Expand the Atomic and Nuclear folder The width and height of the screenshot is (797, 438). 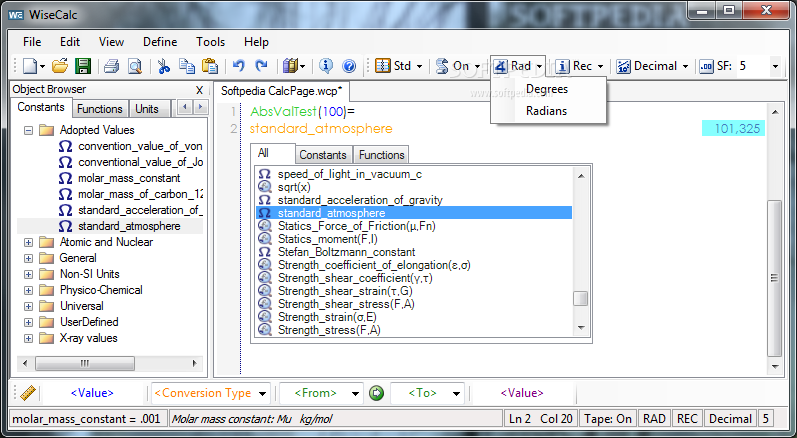click(28, 242)
